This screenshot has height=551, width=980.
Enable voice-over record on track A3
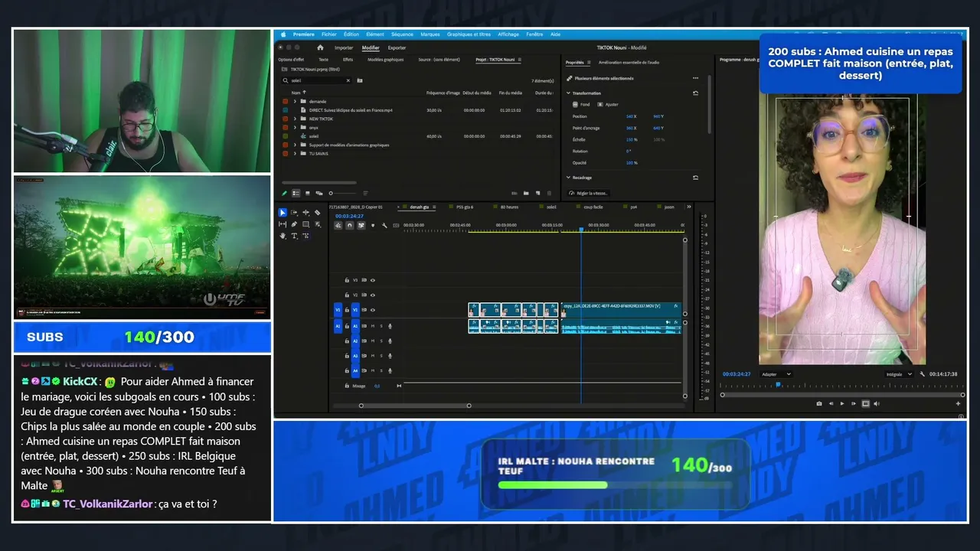tap(390, 356)
